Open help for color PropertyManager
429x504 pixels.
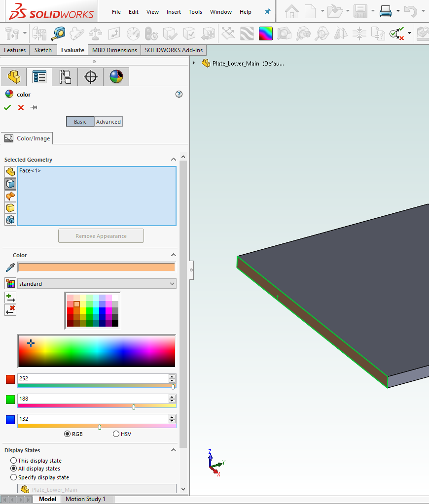(179, 94)
